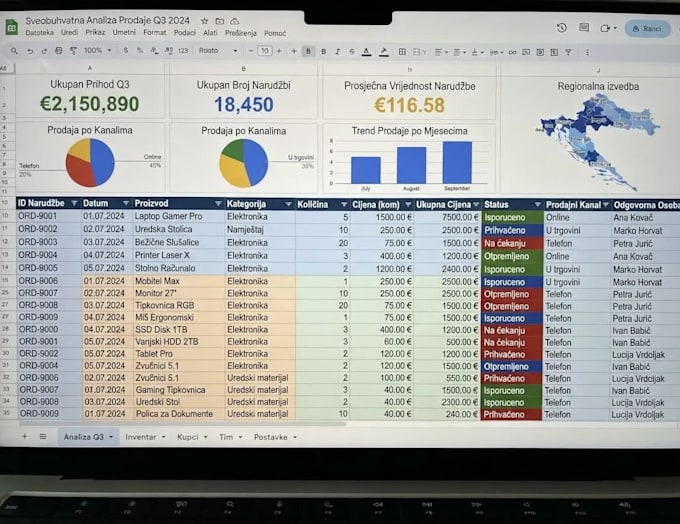This screenshot has height=524, width=680.
Task: Decrease decimal places
Action: (x=154, y=51)
